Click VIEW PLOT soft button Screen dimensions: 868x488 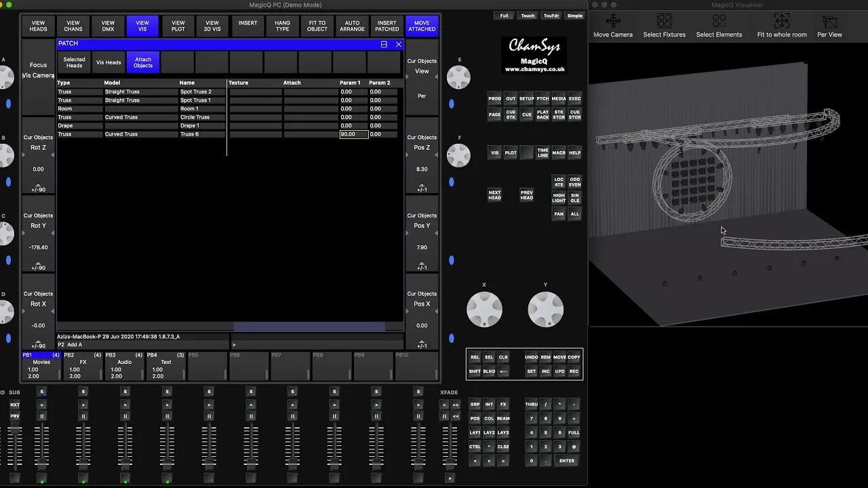[178, 26]
